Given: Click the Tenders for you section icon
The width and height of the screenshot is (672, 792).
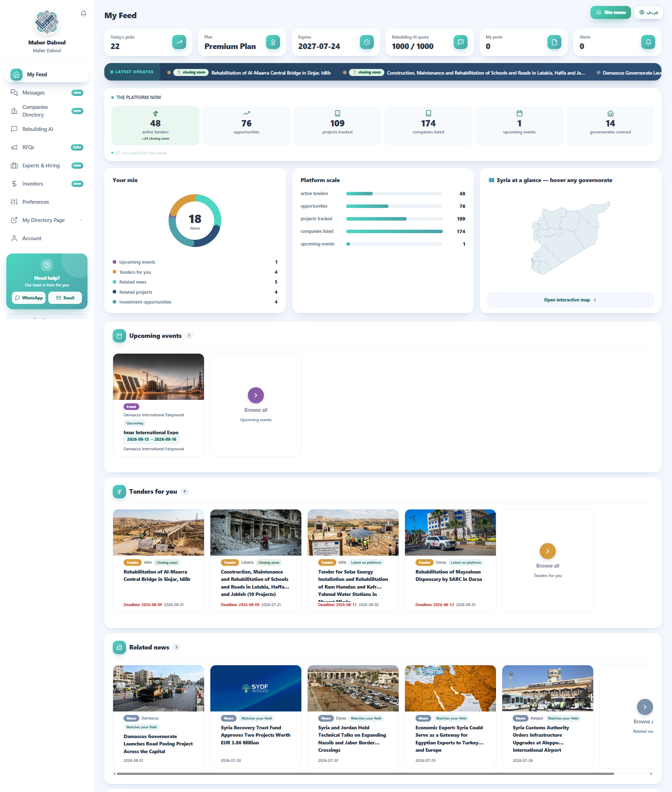Looking at the screenshot, I should pyautogui.click(x=119, y=492).
